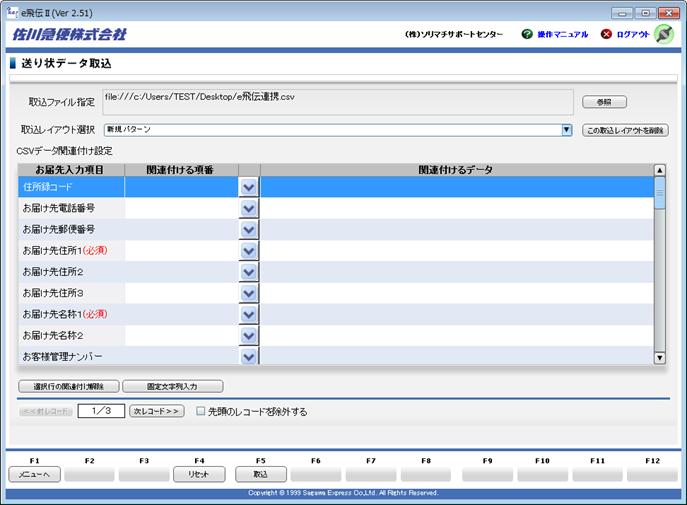Click the お届先入力項目 column header
This screenshot has width=687, height=505.
71,170
